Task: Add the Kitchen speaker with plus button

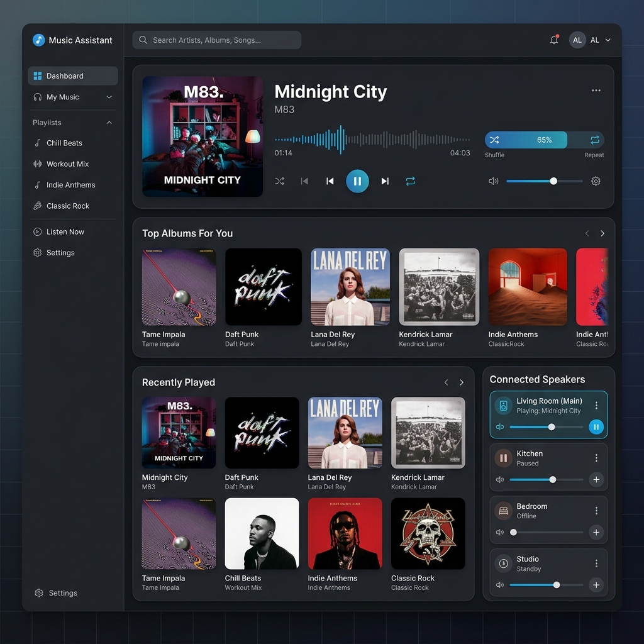Action: pos(596,479)
